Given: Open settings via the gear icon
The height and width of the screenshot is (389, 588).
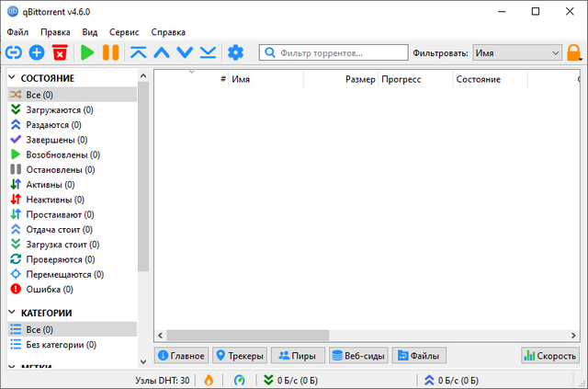Looking at the screenshot, I should pos(236,53).
